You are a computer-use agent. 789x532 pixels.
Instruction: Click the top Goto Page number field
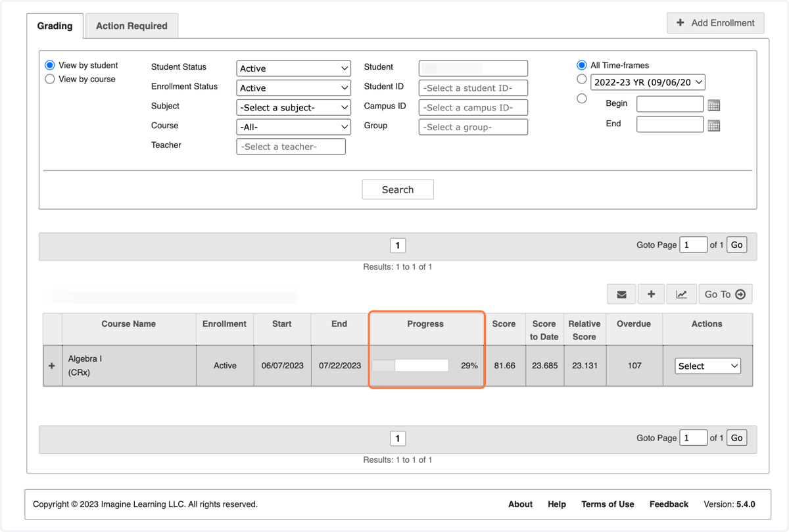pos(693,245)
